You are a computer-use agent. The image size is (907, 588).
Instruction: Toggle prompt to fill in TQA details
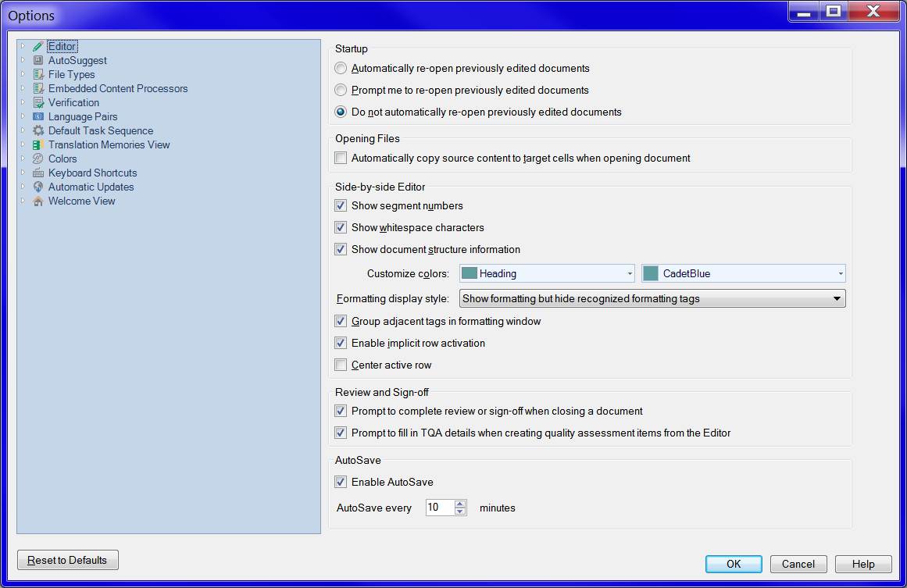(x=341, y=433)
